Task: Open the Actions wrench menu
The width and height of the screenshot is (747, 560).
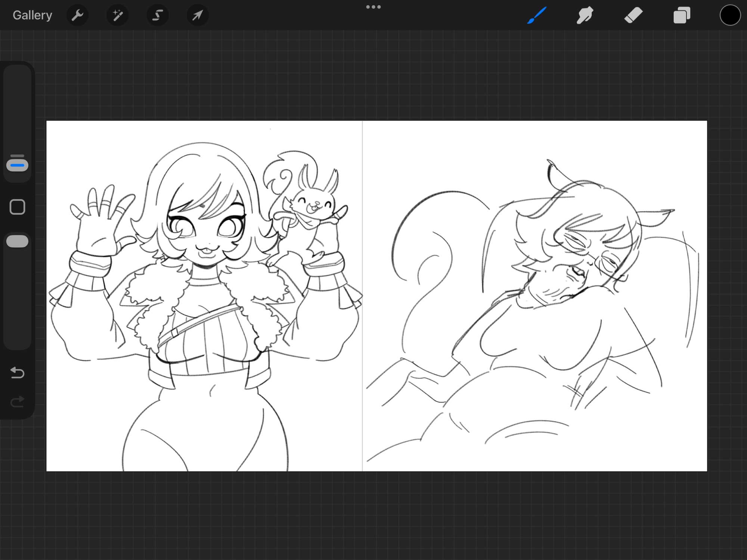Action: click(x=77, y=15)
